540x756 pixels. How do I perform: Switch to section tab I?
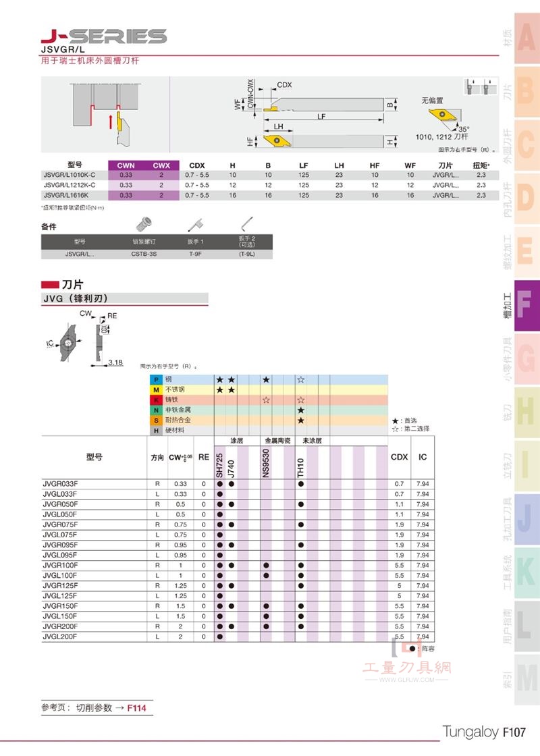pos(526,466)
